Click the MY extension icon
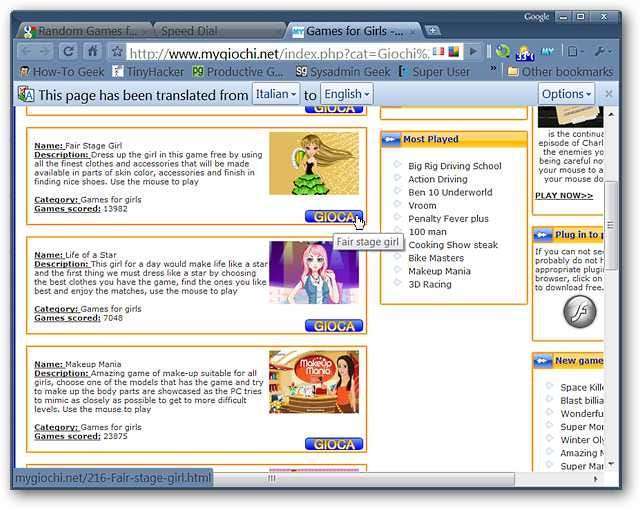Viewport: 640px width, 508px height. tap(547, 51)
